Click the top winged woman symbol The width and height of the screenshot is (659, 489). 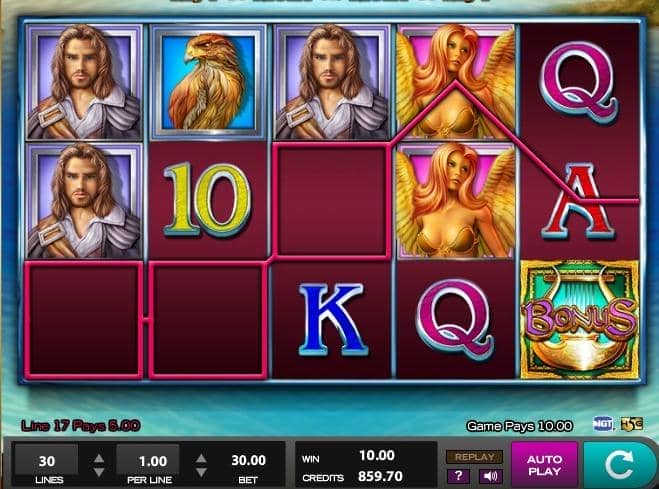coord(456,82)
